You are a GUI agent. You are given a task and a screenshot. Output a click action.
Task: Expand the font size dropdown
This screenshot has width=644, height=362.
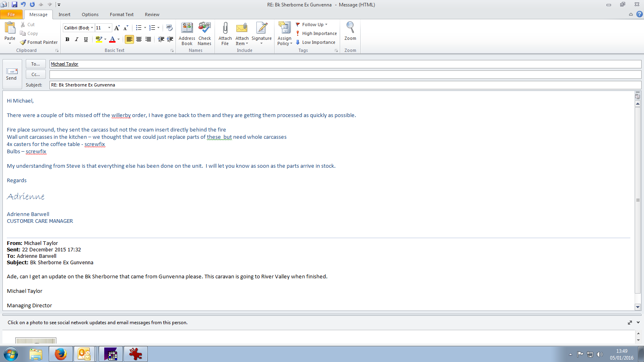click(109, 28)
